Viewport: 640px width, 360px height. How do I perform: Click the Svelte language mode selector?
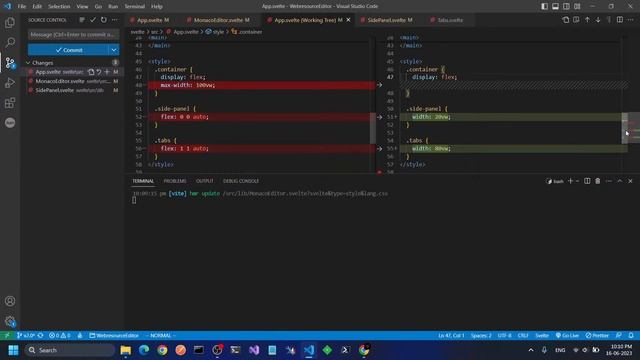pyautogui.click(x=542, y=336)
